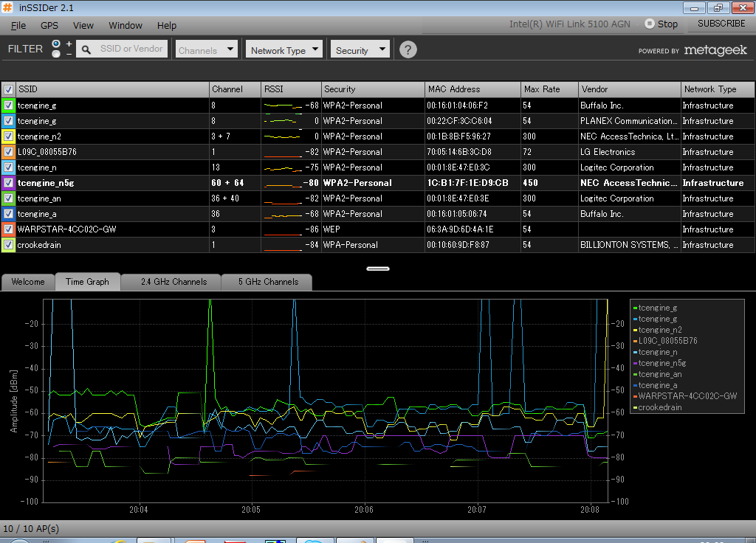Stop the Wi-Fi scanning
The image size is (756, 543).
point(661,24)
